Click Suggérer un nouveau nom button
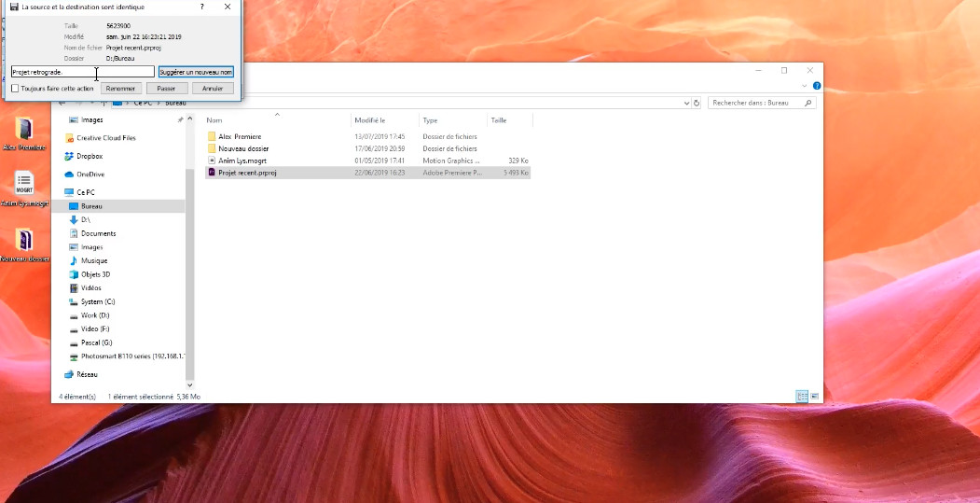 196,72
